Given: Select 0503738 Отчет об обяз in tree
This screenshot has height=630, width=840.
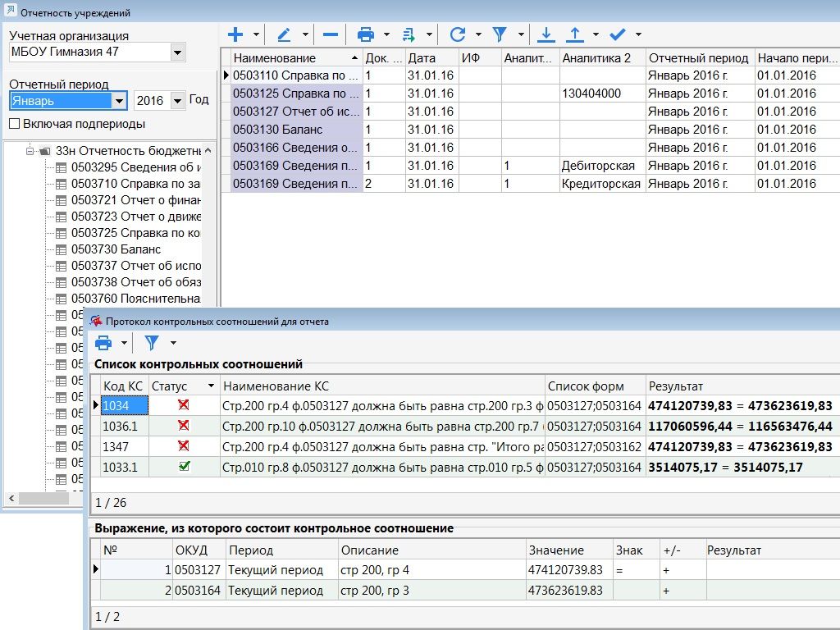Looking at the screenshot, I should coord(136,282).
